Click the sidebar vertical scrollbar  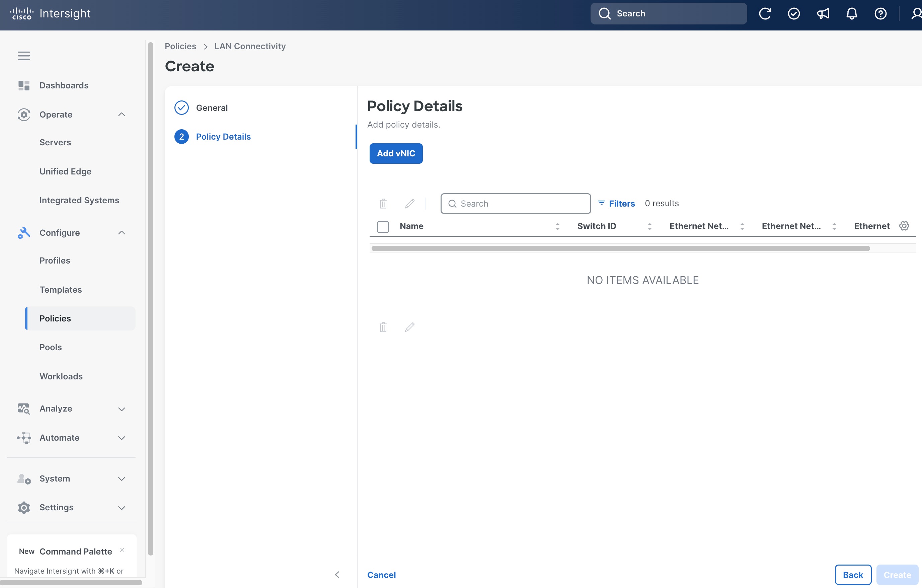[x=150, y=299]
